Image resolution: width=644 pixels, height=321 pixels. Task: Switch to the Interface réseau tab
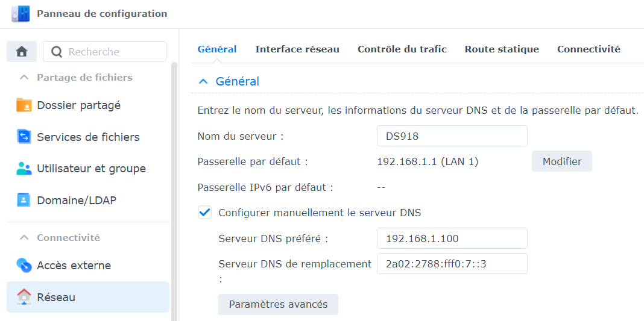pos(297,49)
